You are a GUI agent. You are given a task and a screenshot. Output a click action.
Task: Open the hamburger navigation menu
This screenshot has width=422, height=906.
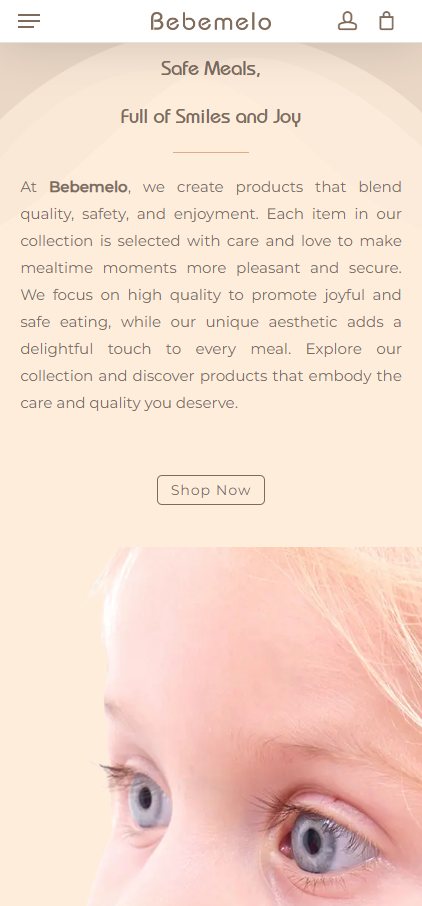(x=29, y=21)
